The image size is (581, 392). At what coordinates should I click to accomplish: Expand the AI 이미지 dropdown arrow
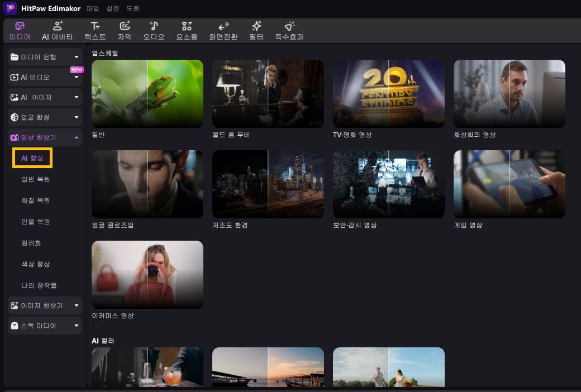pos(77,97)
